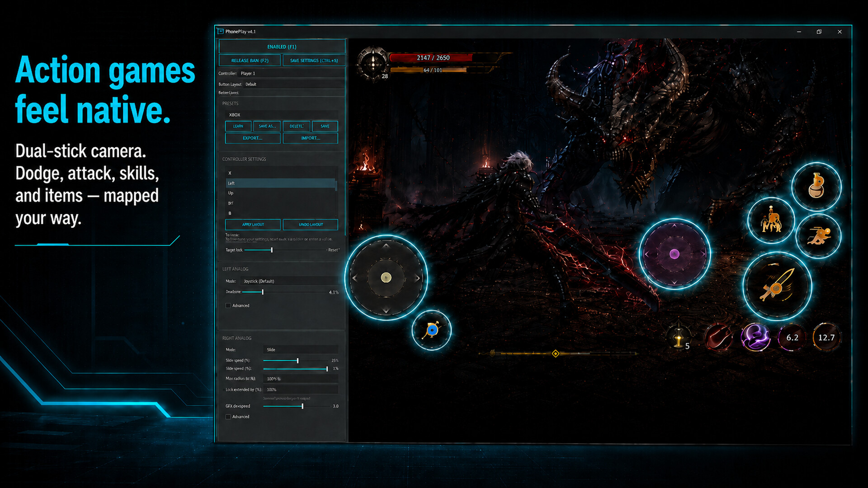Minimize the PhonePlay window

[799, 32]
